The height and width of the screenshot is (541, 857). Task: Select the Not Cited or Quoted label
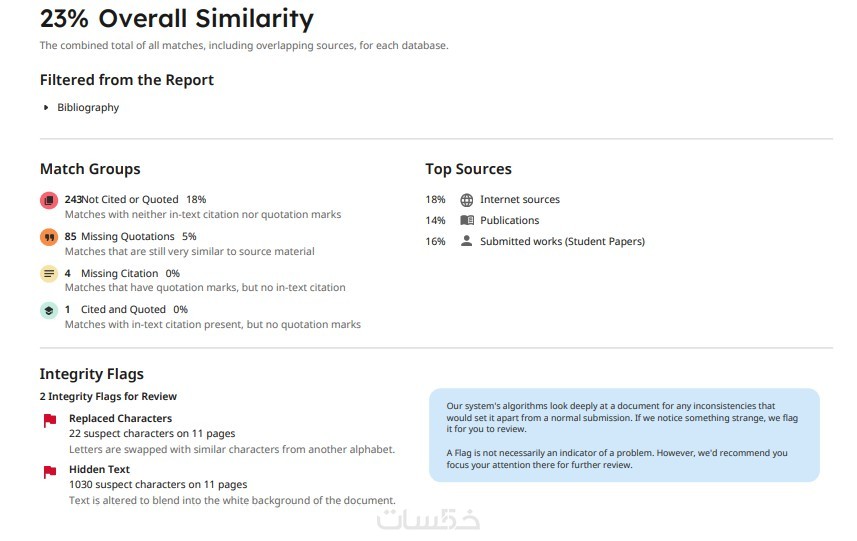pos(130,200)
